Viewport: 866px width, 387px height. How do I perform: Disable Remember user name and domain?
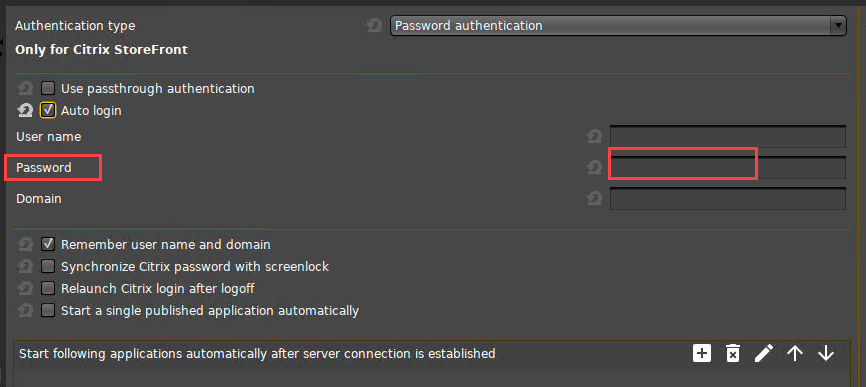pos(48,244)
